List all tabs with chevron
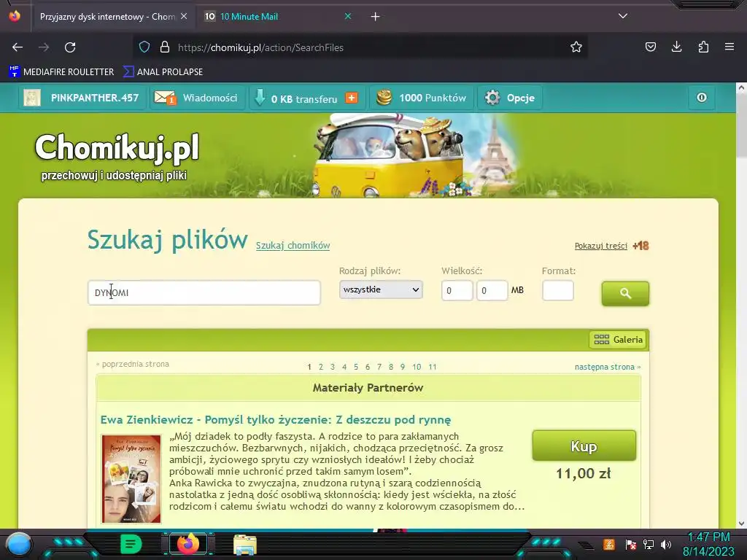 tap(623, 16)
